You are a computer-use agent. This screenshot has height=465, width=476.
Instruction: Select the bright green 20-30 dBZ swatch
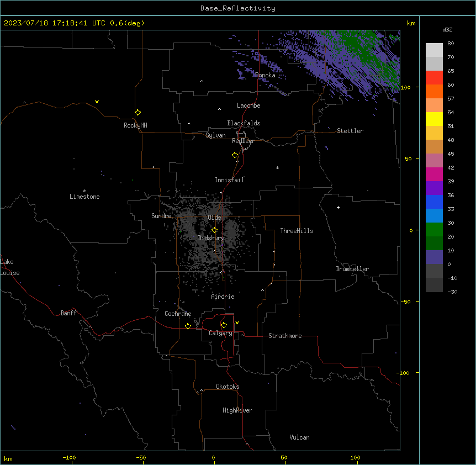pyautogui.click(x=434, y=230)
